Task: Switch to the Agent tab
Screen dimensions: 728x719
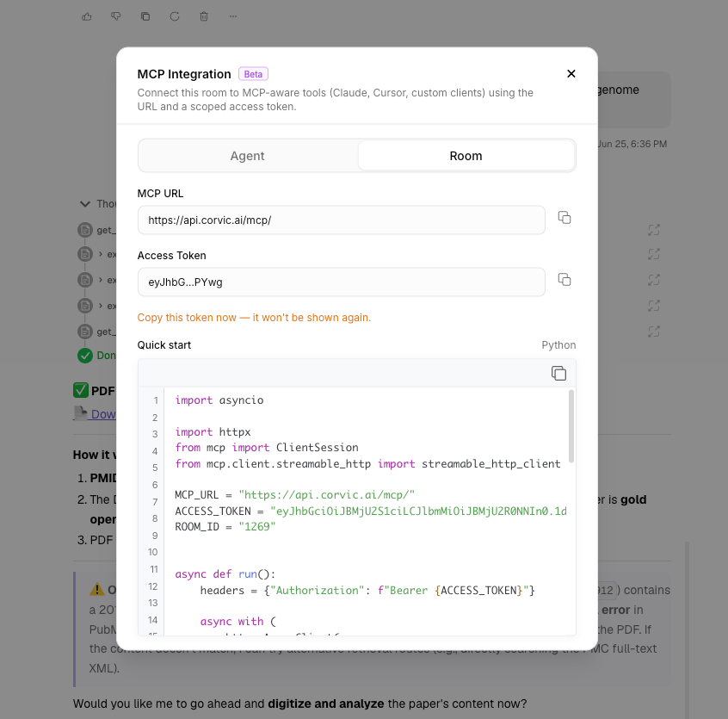Action: 248,156
